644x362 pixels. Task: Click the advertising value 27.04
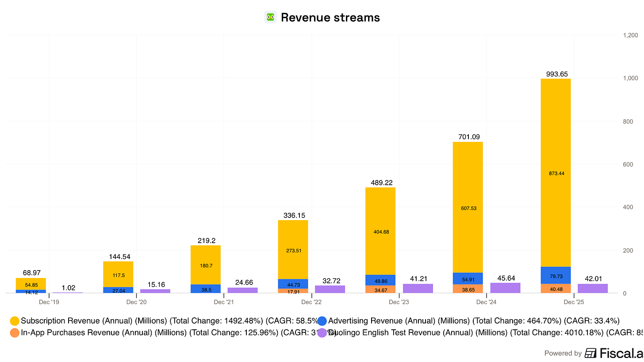118,291
